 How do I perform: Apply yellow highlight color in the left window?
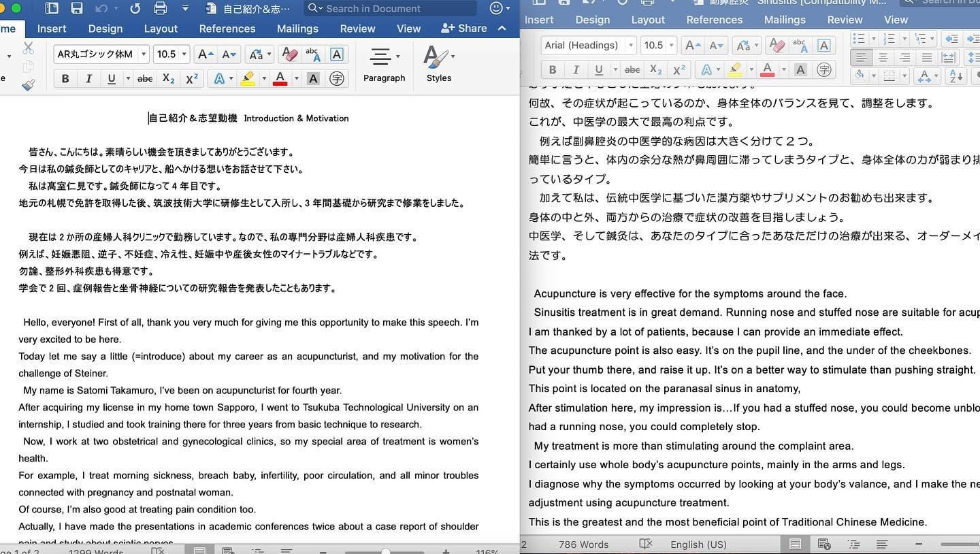248,79
